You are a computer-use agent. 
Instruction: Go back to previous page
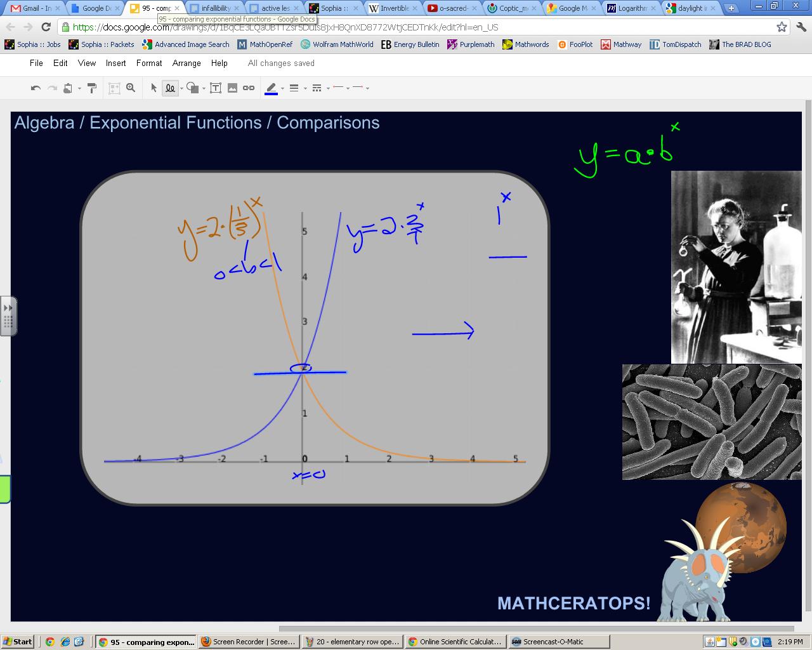(x=10, y=27)
